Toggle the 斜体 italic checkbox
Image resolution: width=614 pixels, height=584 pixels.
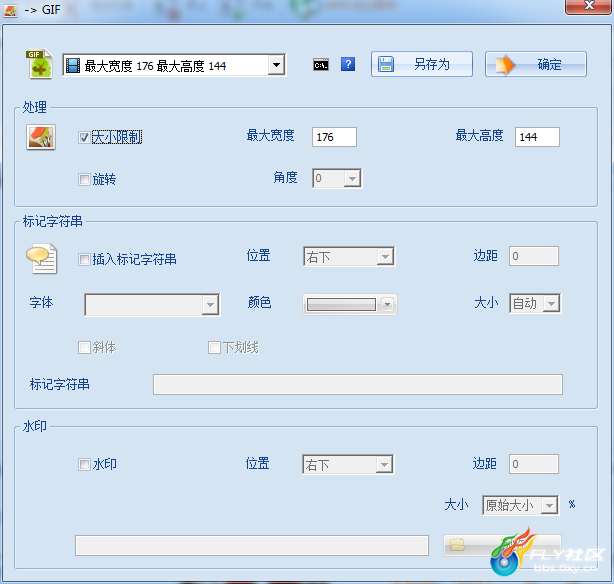point(84,347)
